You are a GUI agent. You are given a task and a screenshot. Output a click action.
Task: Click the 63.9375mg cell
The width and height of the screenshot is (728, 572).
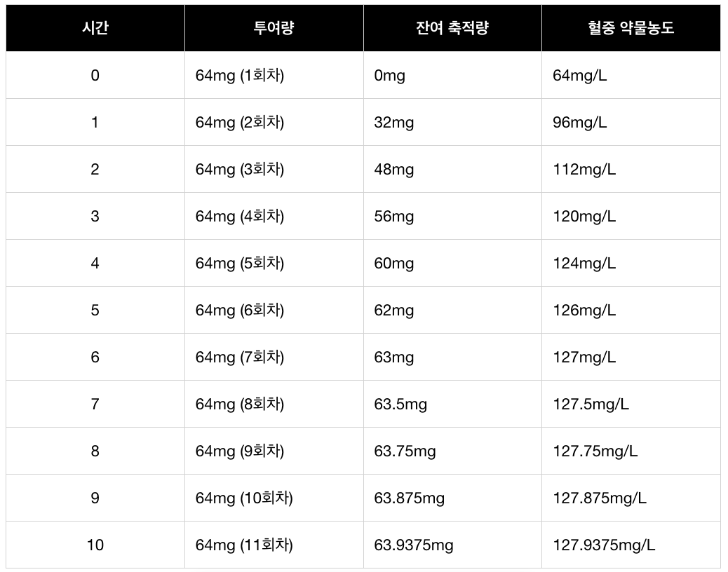point(414,545)
